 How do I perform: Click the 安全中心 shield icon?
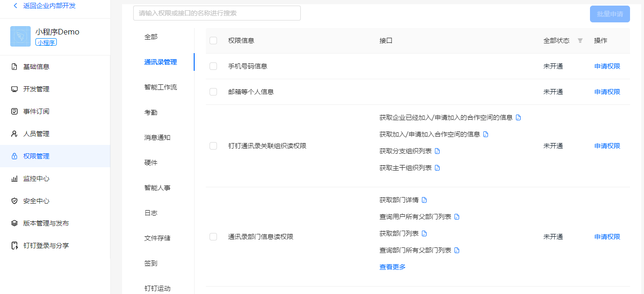pyautogui.click(x=14, y=201)
